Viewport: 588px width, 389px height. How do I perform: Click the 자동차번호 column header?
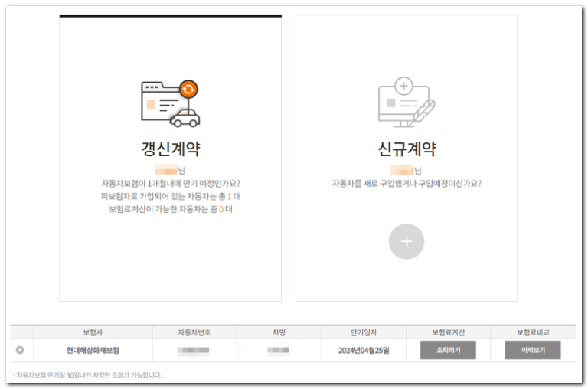tap(194, 332)
